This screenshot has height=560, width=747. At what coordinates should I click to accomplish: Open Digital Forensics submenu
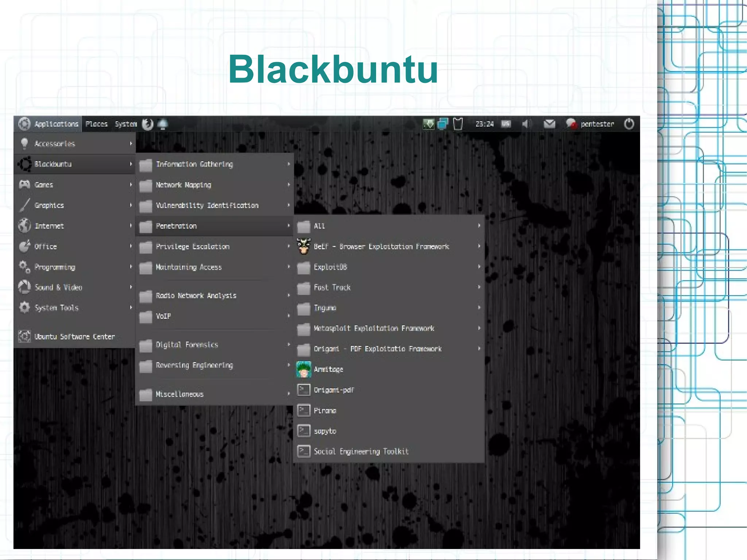click(214, 344)
